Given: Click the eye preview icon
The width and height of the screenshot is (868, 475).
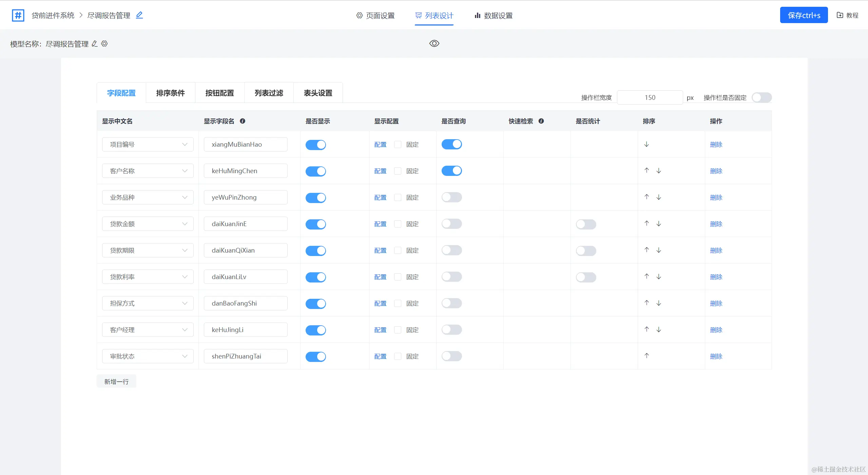Looking at the screenshot, I should 434,43.
